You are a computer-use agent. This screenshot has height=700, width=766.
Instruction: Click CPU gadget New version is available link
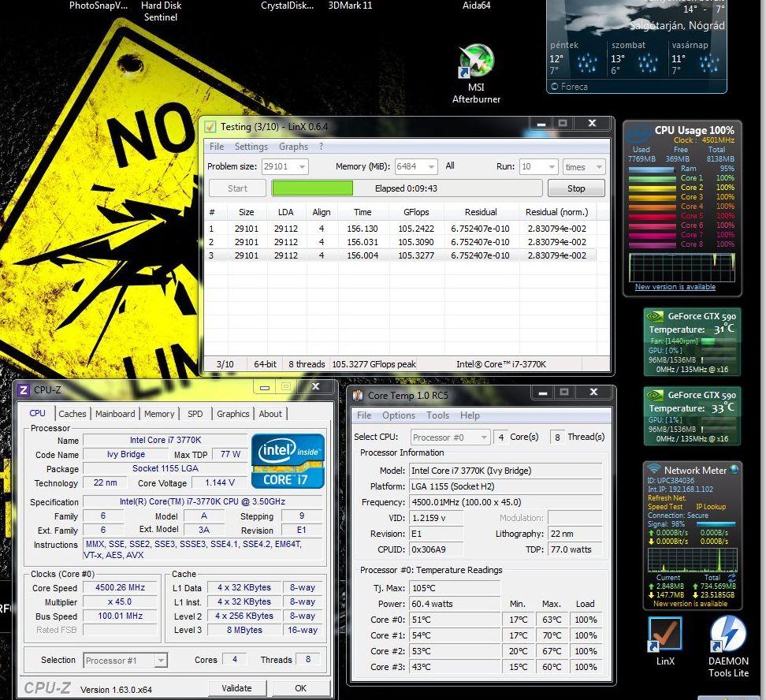point(675,287)
